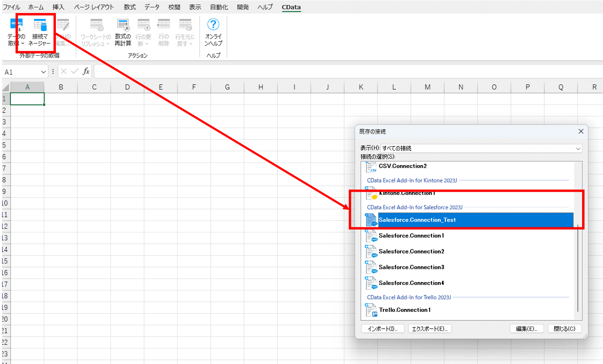Click the Salesforce.Connection3 file icon
The width and height of the screenshot is (603, 364).
371,267
